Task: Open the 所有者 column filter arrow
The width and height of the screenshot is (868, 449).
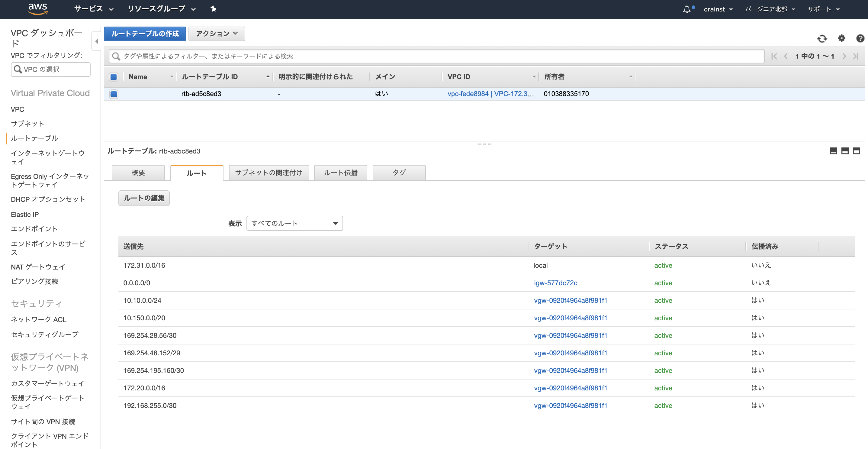Action: 630,77
